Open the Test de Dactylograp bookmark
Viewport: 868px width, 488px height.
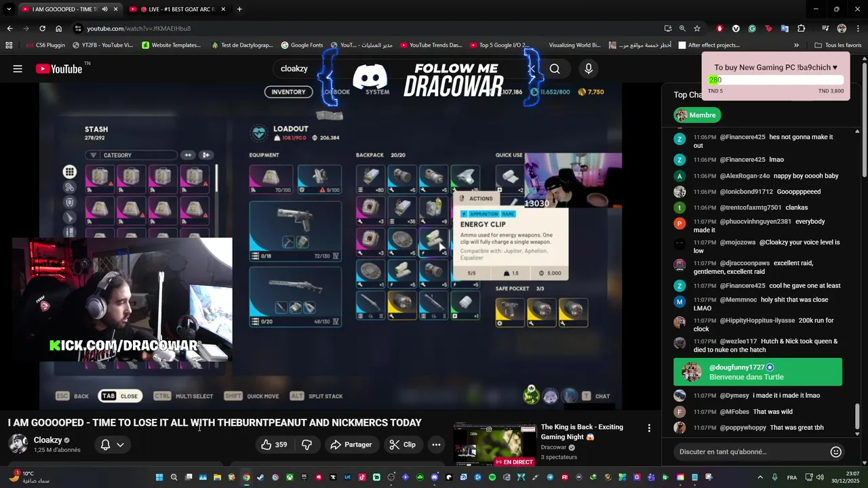(x=241, y=45)
